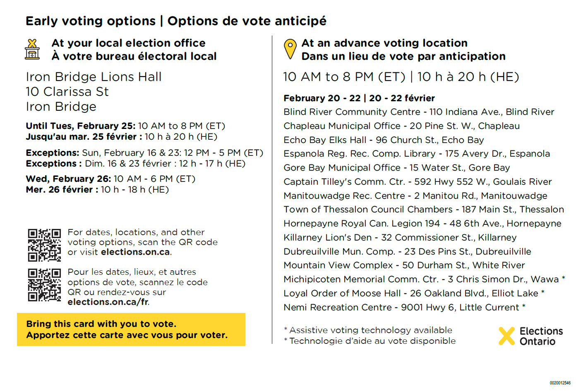The height and width of the screenshot is (391, 588).
Task: Click the yellow 'Bring this card' banner
Action: point(131,329)
